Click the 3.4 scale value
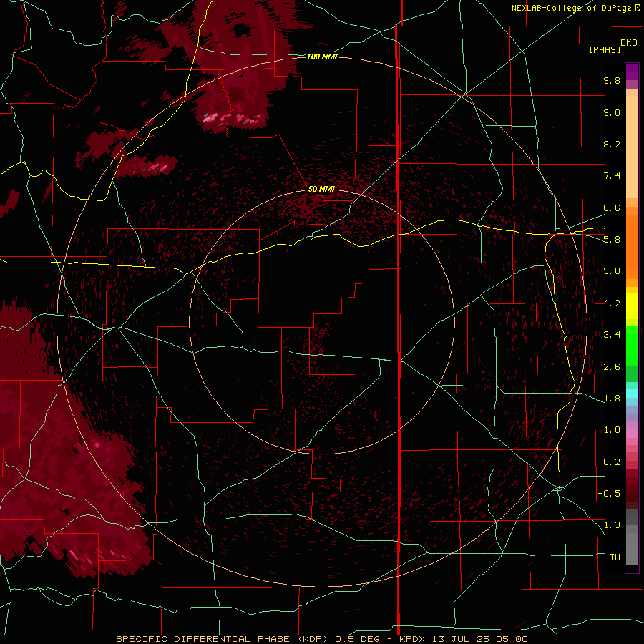This screenshot has height=644, width=644. coord(612,335)
